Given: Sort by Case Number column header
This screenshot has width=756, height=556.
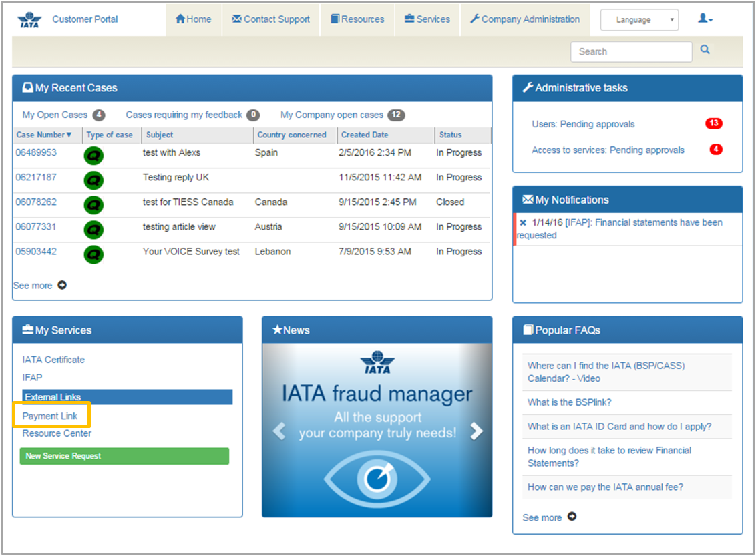Looking at the screenshot, I should pyautogui.click(x=44, y=135).
